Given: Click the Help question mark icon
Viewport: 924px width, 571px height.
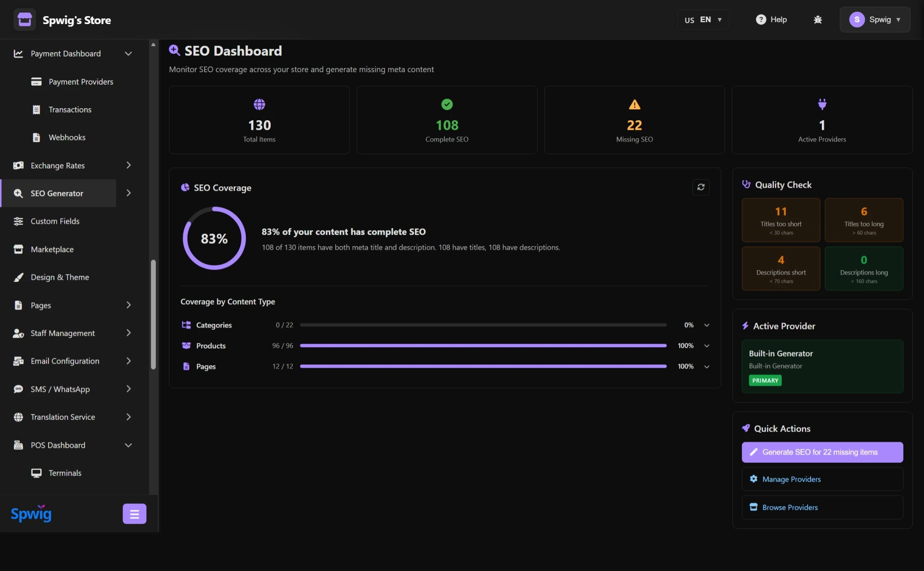Looking at the screenshot, I should 761,20.
